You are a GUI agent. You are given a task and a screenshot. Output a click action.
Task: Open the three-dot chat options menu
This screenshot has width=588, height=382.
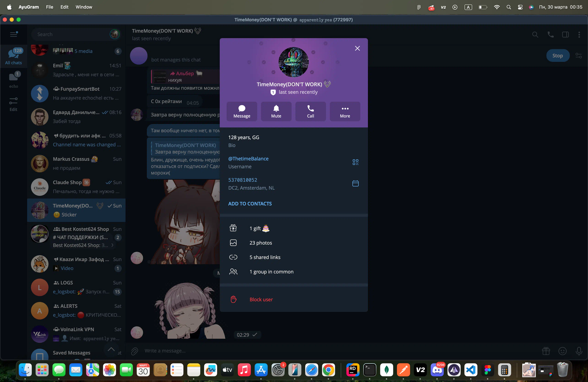tap(579, 35)
